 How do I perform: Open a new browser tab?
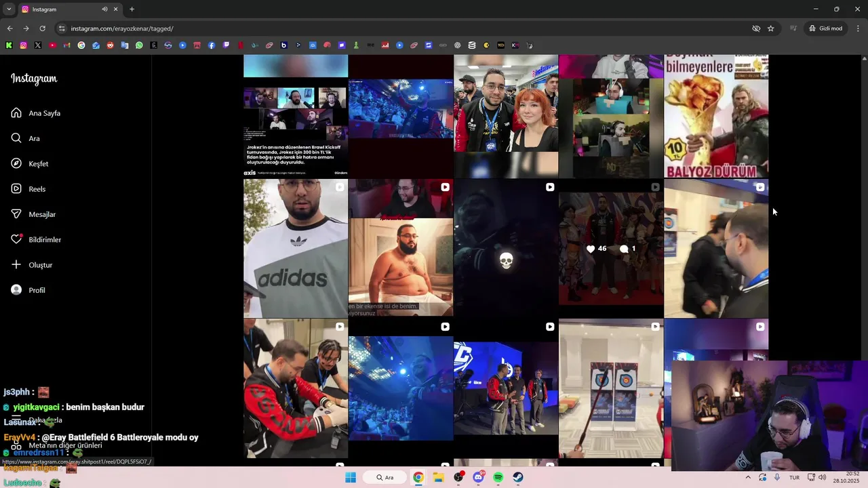[132, 9]
